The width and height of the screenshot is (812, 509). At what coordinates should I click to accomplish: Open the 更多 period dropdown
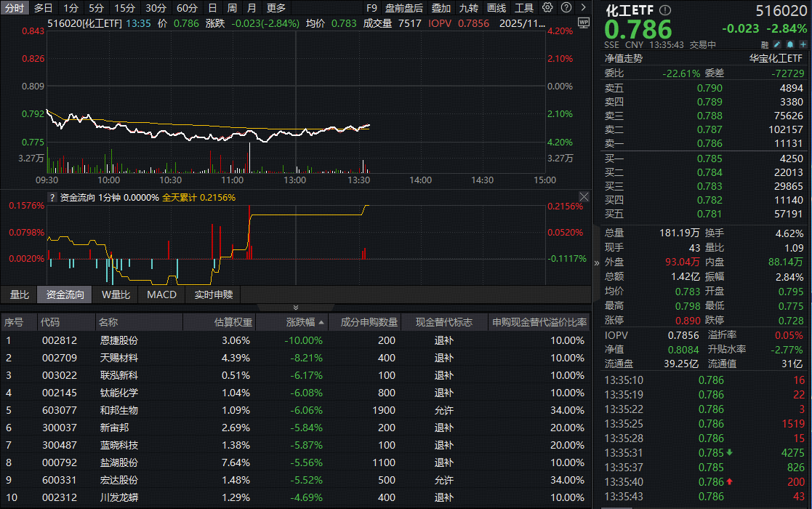click(x=276, y=8)
